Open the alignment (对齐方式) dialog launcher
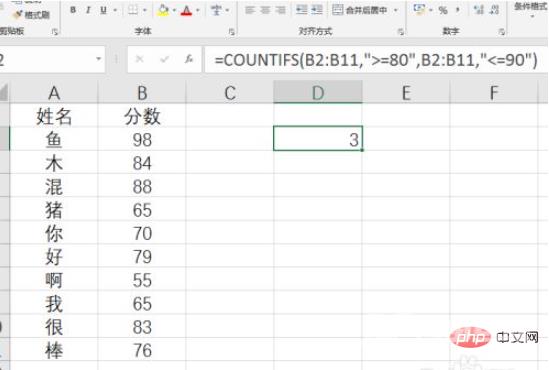 [x=401, y=32]
